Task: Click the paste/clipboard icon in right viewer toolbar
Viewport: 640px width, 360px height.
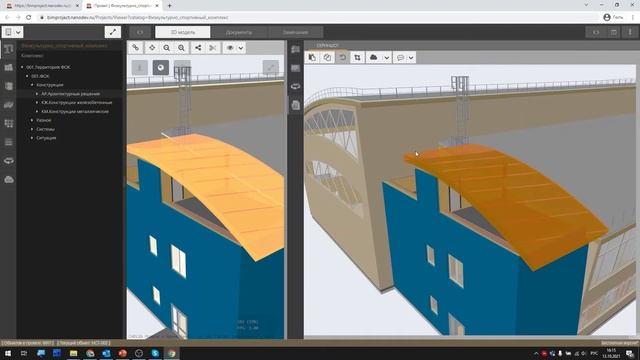Action: pyautogui.click(x=312, y=58)
